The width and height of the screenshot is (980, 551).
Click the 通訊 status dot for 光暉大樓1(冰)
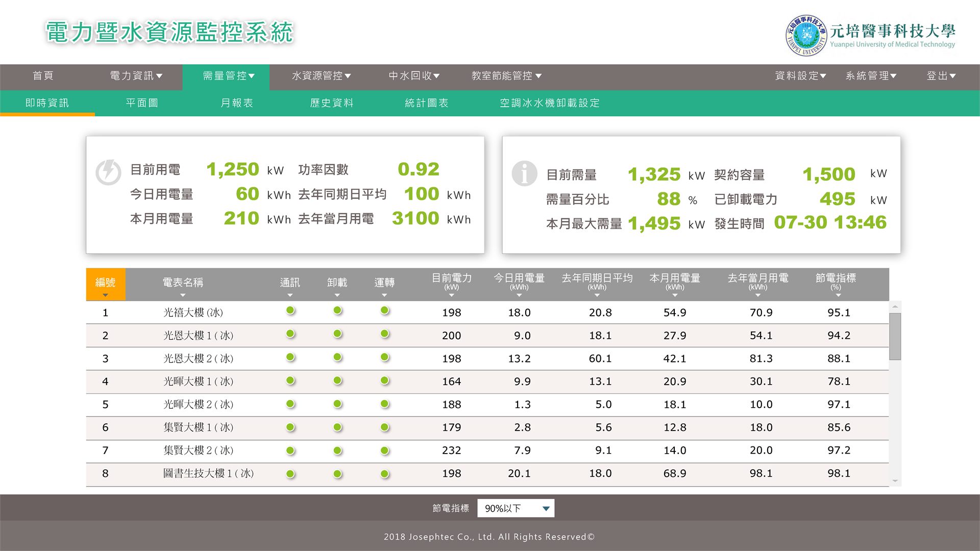pyautogui.click(x=290, y=381)
